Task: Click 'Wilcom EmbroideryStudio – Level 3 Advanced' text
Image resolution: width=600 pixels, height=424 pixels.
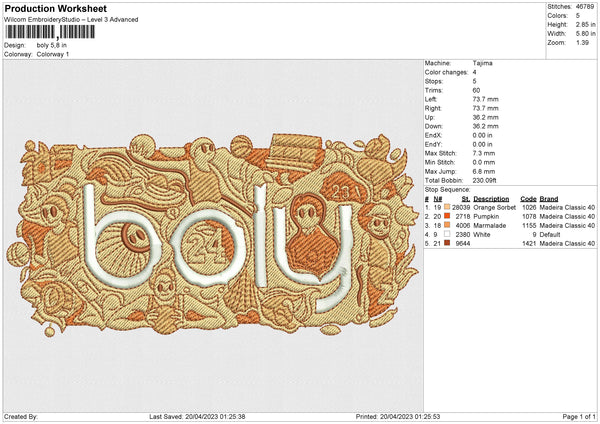Action: 71,20
